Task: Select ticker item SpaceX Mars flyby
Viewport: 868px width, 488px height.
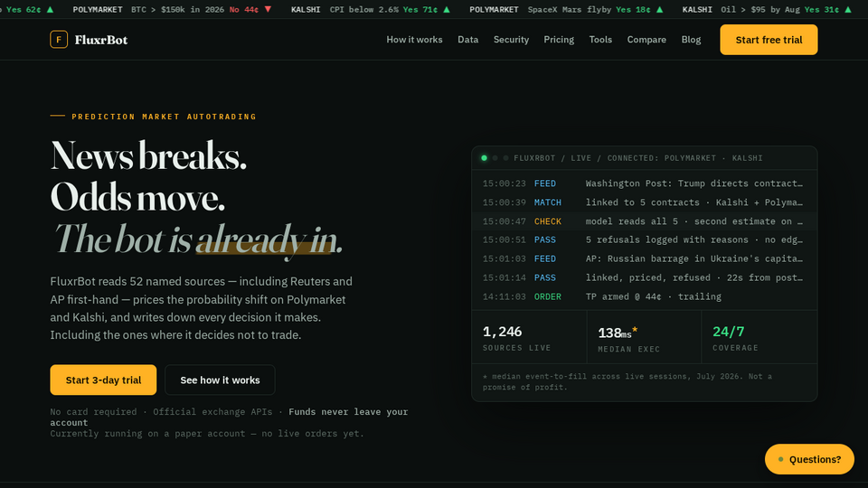Action: click(569, 9)
